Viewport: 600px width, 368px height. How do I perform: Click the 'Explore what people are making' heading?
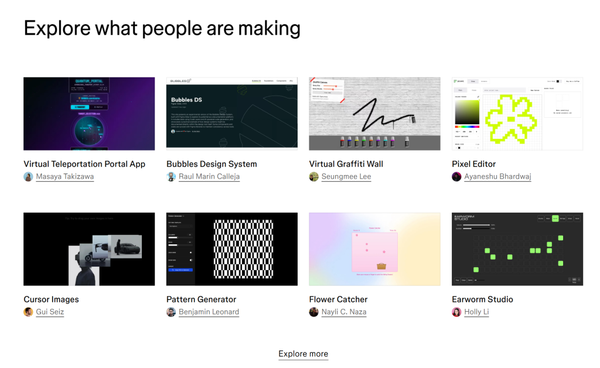[x=162, y=29]
